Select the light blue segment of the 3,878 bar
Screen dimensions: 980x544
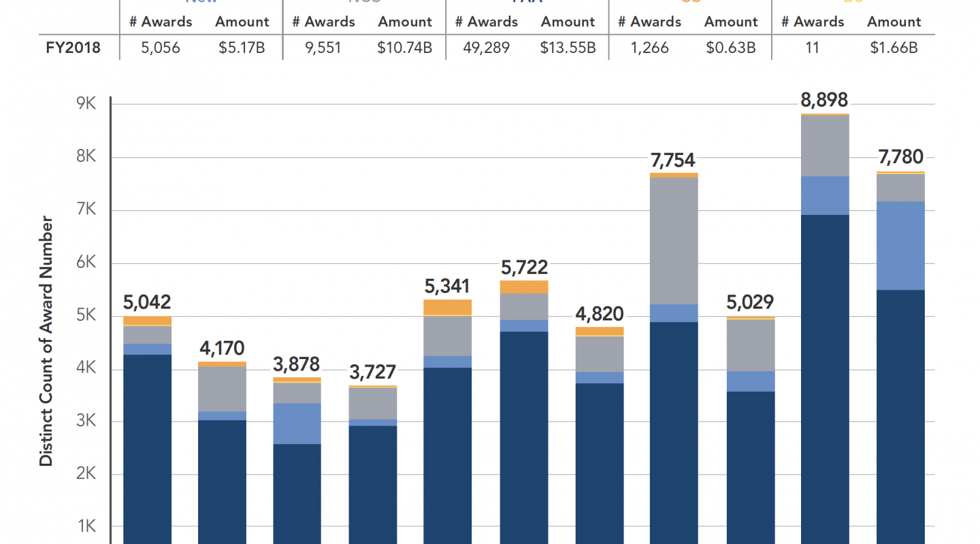297,424
